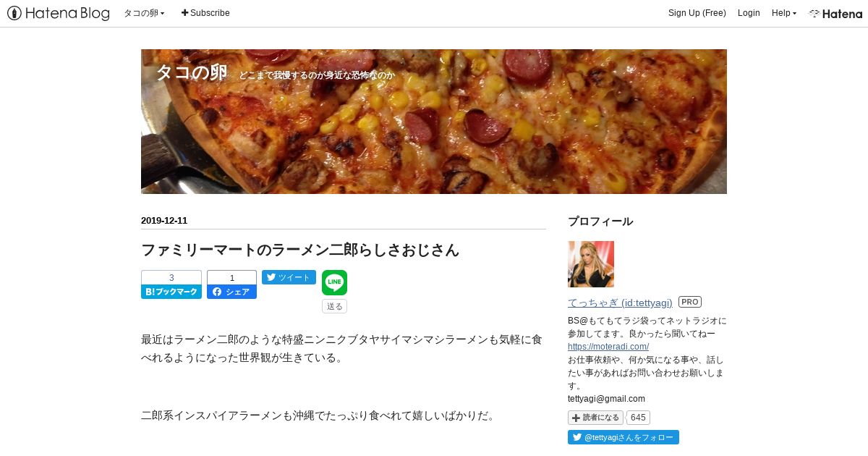This screenshot has width=868, height=456.
Task: Open the Hatena portal logo at top right
Action: [835, 13]
